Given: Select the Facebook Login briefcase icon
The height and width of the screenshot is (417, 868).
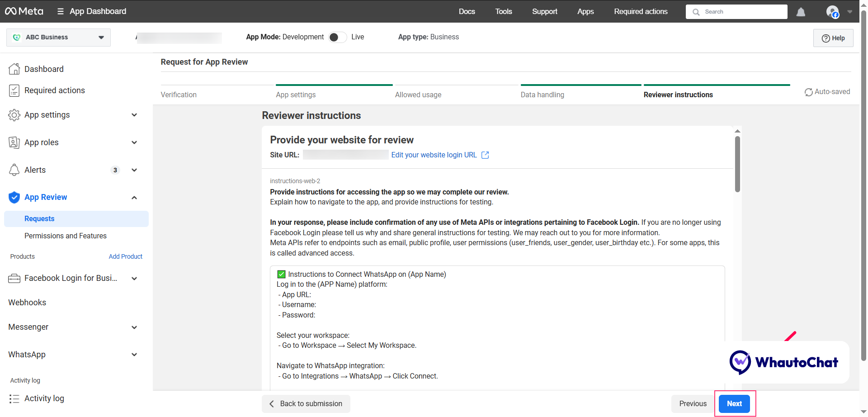Looking at the screenshot, I should pos(14,278).
